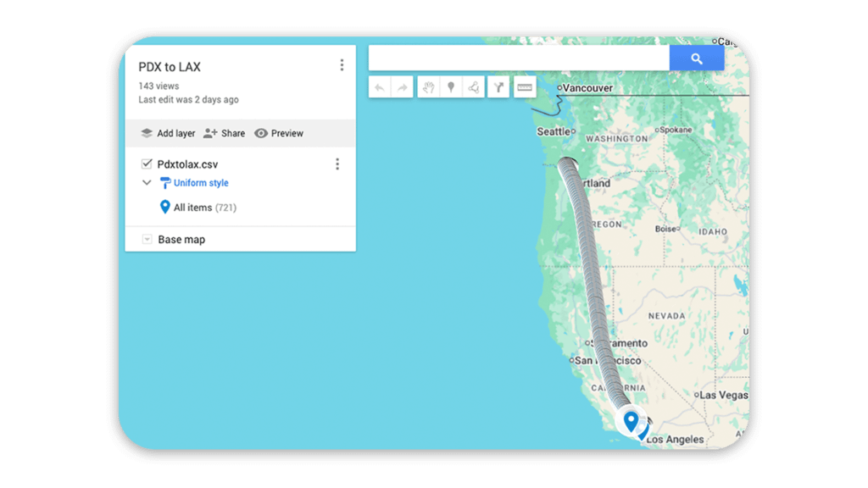Image resolution: width=868 pixels, height=488 pixels.
Task: Click the WASHINGTON state label
Action: [617, 139]
